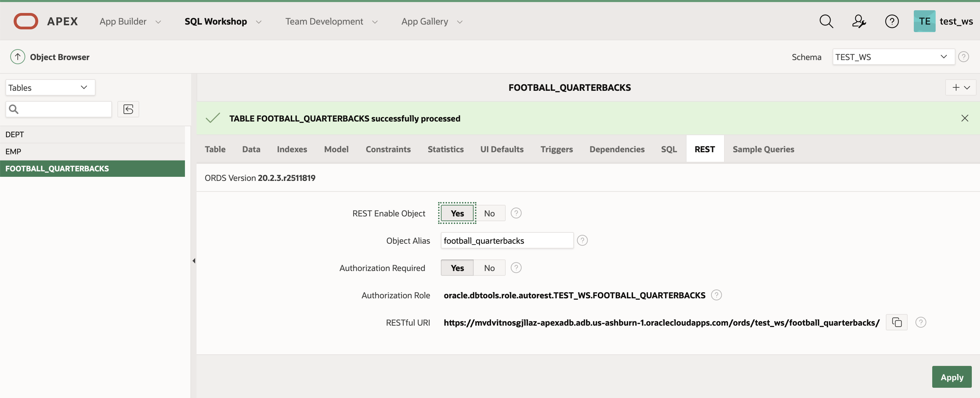Screen dimensions: 980x398
Task: Open the Team Development menu
Action: point(324,21)
